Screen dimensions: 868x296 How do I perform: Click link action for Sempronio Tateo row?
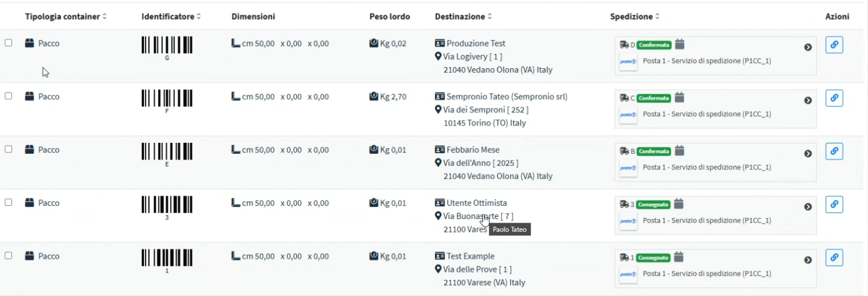tap(834, 98)
